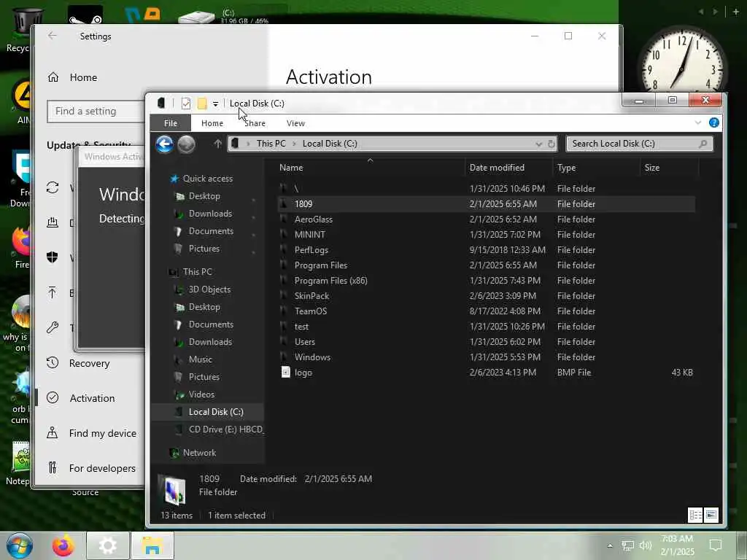Open Action Center notification icon
This screenshot has width=747, height=560.
click(x=716, y=545)
